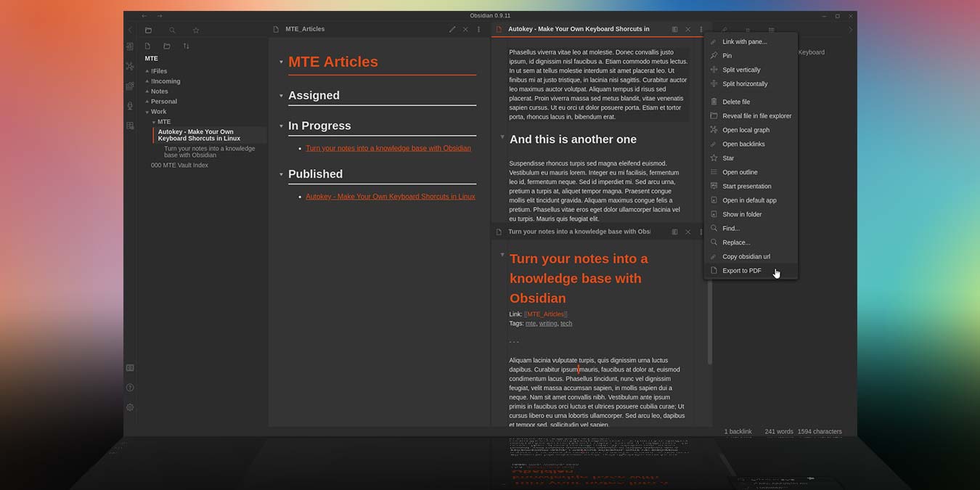Open the starred notes panel
Screen dimensions: 980x490
coord(195,30)
